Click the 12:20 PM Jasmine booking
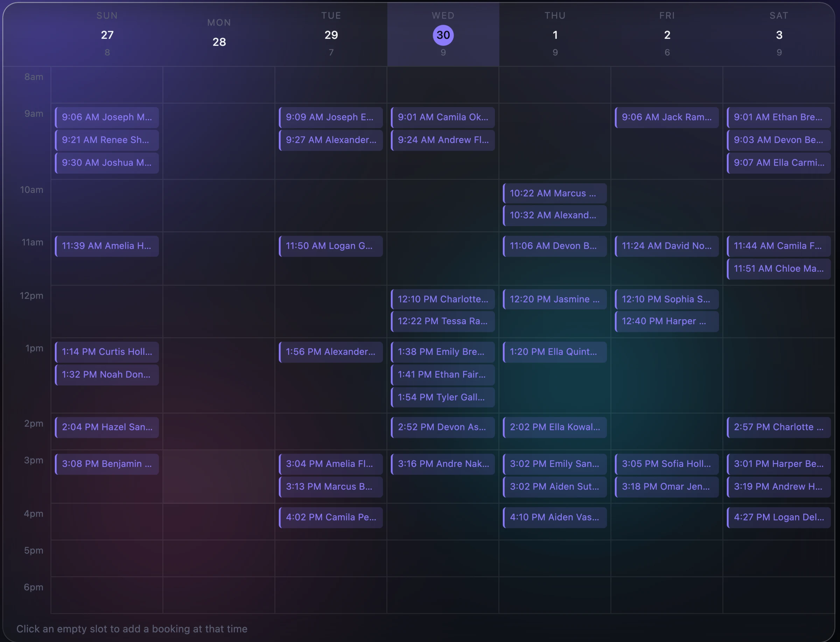This screenshot has height=642, width=840. coord(555,299)
